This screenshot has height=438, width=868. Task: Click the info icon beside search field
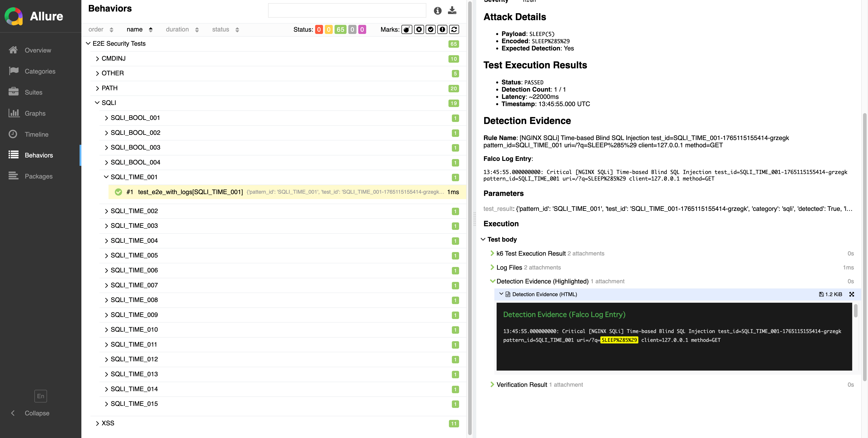(x=437, y=11)
